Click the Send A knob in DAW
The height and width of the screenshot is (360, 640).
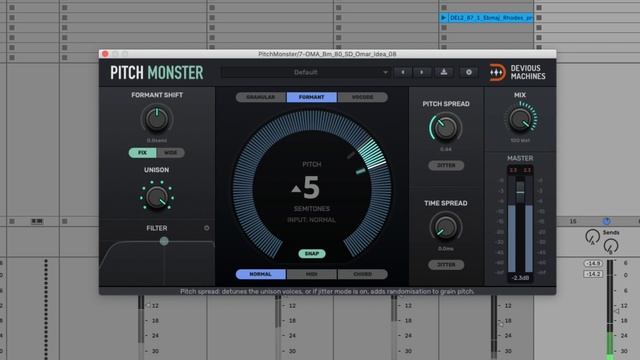[592, 237]
